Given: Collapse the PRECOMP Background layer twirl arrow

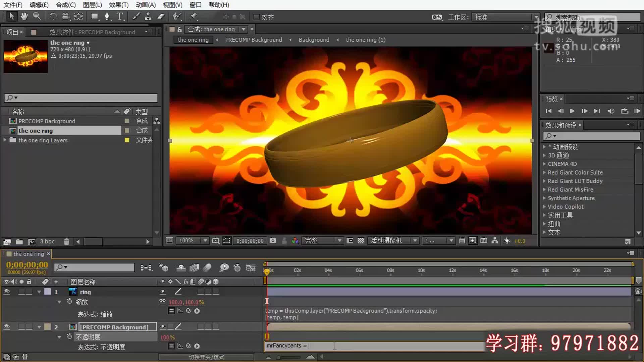Looking at the screenshot, I should (39, 327).
